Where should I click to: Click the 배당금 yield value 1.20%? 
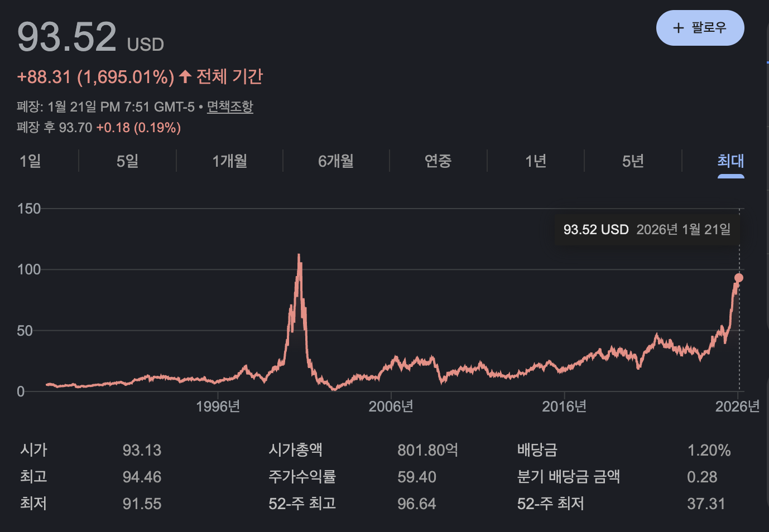pos(709,450)
